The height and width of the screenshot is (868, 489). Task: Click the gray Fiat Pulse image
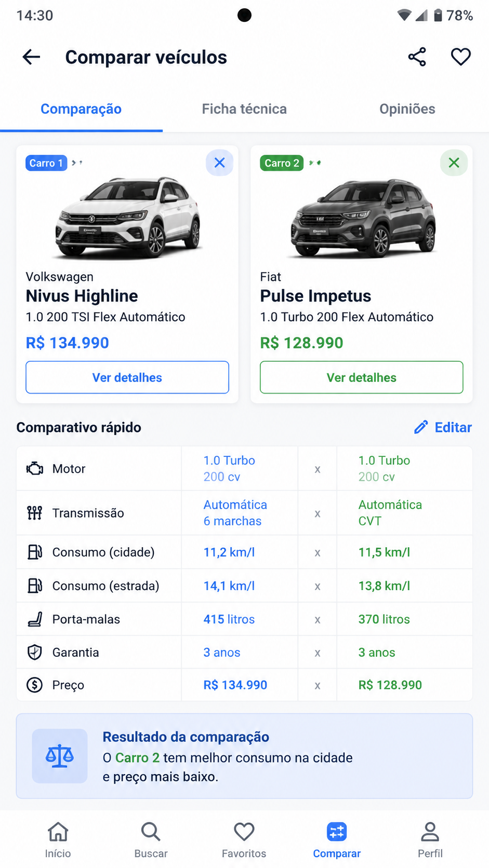[363, 218]
